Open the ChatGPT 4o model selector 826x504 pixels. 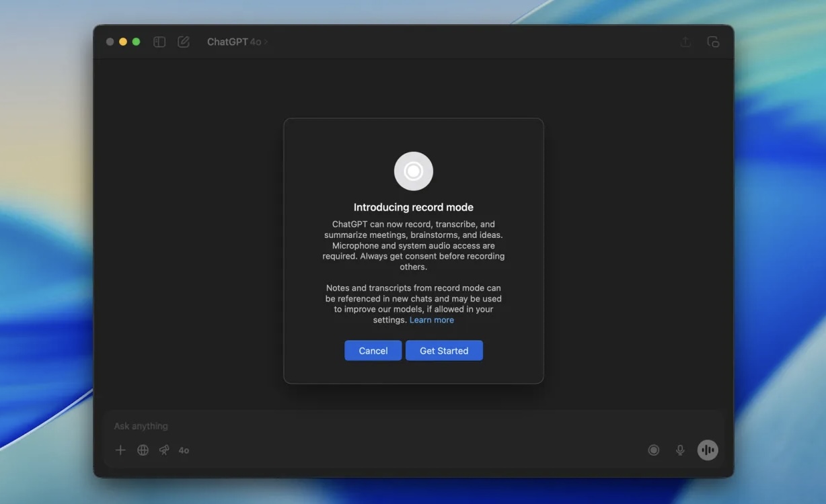click(237, 42)
